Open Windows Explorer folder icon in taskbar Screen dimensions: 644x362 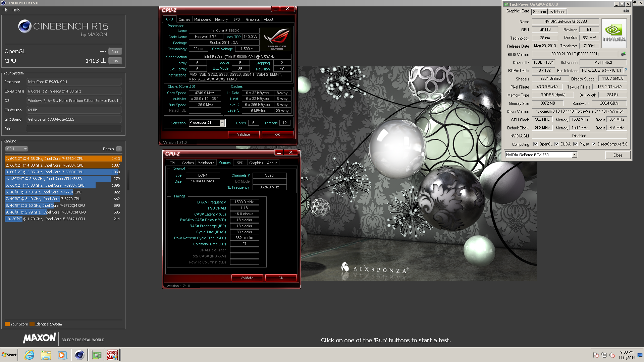point(46,355)
